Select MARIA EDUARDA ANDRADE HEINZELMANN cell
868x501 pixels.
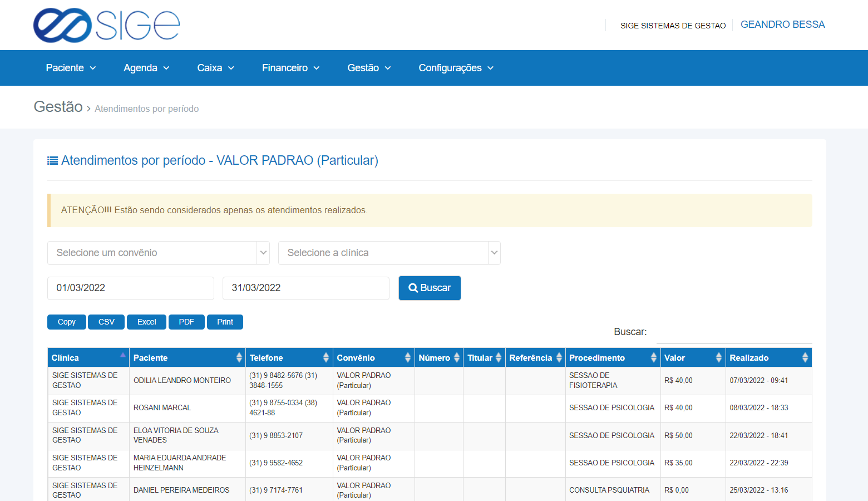coord(188,463)
